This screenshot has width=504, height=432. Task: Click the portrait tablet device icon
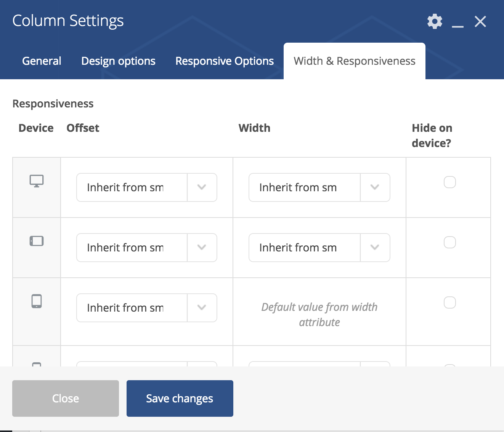pos(37,301)
